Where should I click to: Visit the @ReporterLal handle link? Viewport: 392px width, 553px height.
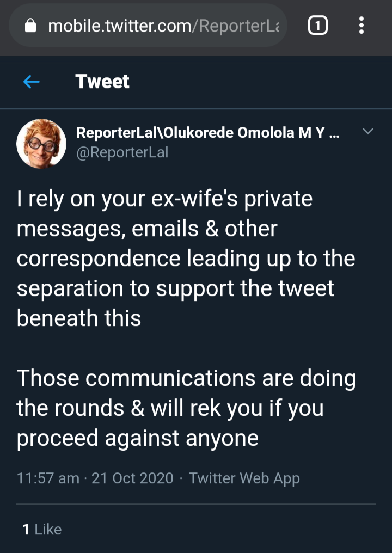(x=122, y=152)
